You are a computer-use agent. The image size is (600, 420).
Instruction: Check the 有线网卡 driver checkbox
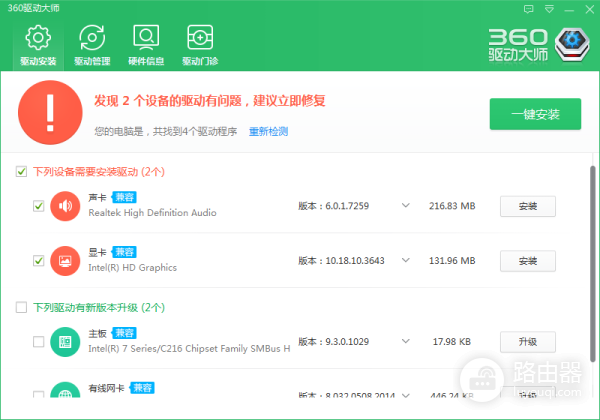click(39, 394)
